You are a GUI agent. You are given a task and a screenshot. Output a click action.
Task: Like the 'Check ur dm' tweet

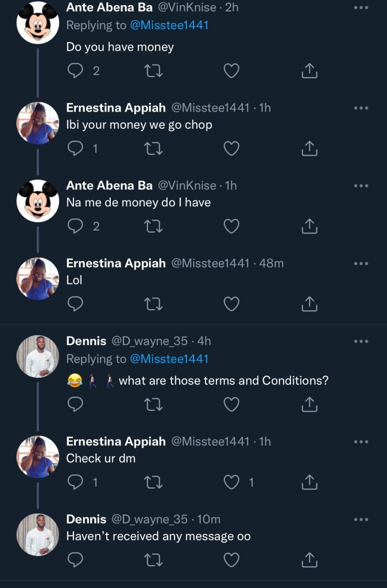pyautogui.click(x=231, y=482)
